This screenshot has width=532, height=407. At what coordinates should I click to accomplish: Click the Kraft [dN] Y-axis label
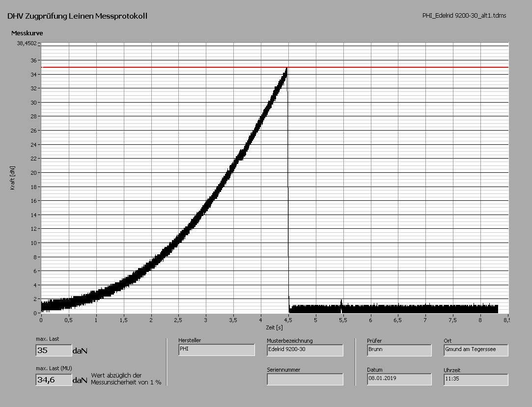(x=13, y=178)
